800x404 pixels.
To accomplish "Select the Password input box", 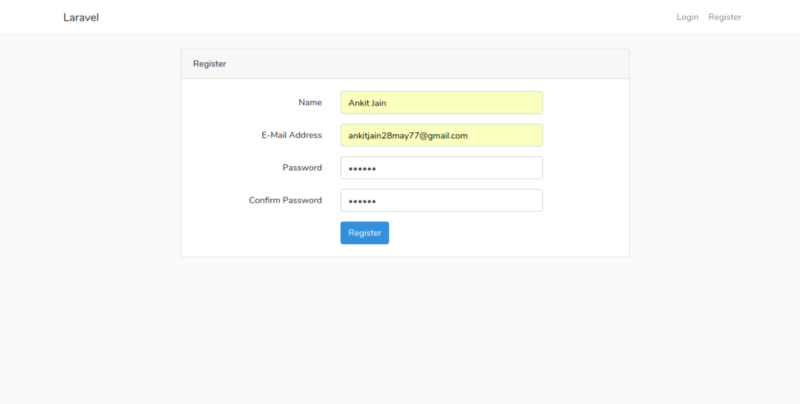I will coord(441,168).
